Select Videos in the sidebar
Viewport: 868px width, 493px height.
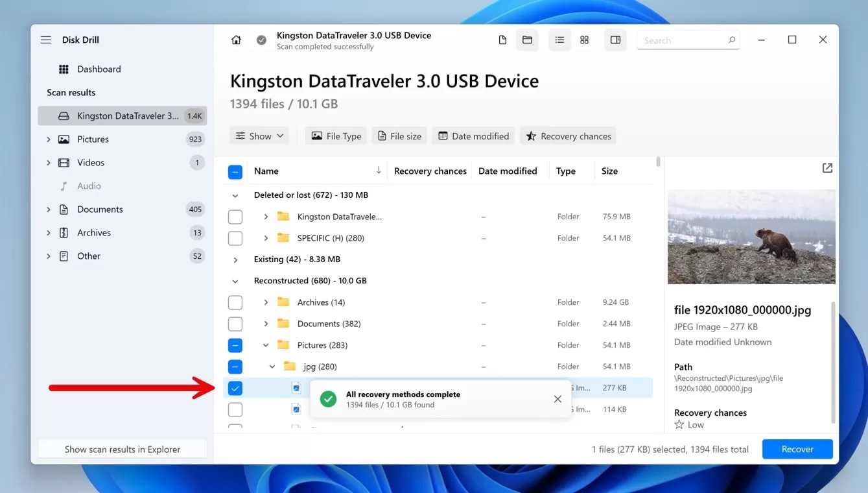[x=91, y=162]
